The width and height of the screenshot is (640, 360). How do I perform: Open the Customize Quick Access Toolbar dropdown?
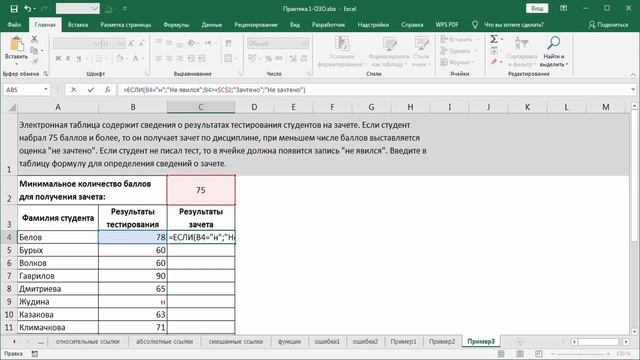(125, 9)
